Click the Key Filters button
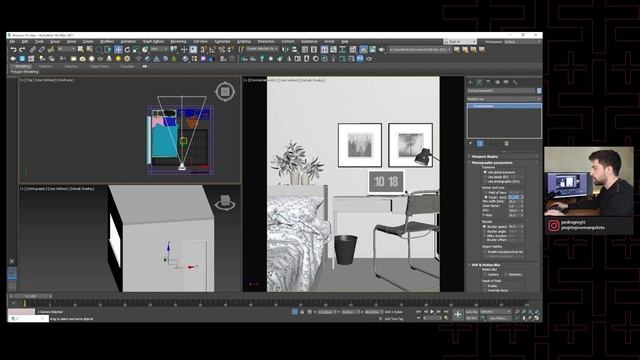Viewport: 640px width, 360px height. pos(499,318)
